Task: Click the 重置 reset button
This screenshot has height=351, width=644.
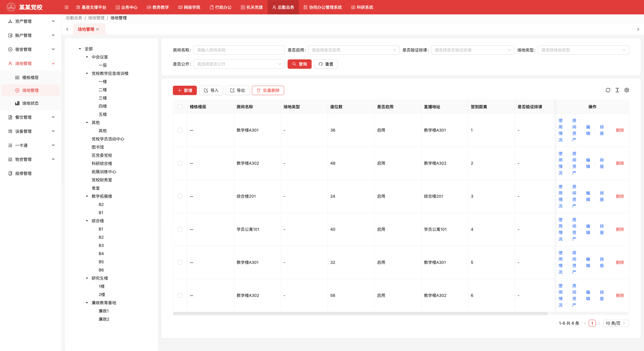Action: coord(326,64)
